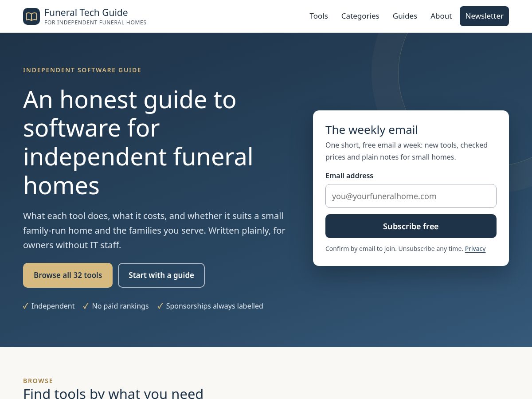Click the checkmark beside Independent
This screenshot has height=399, width=532.
[26, 306]
